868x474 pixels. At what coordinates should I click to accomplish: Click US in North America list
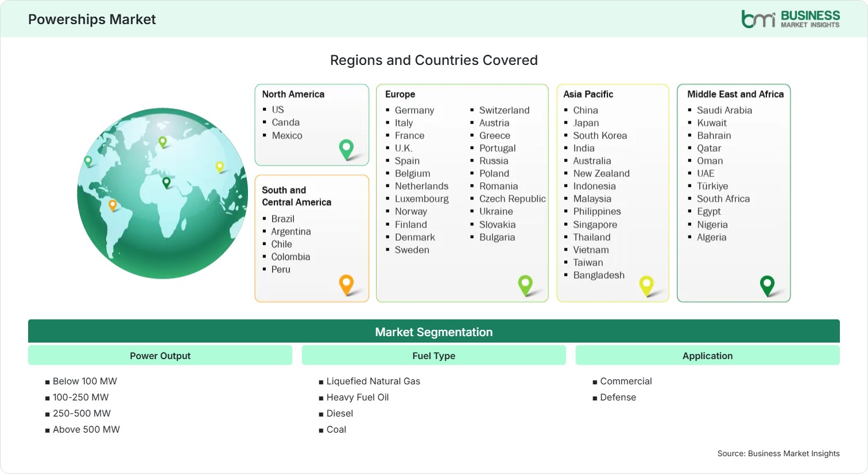(x=278, y=109)
